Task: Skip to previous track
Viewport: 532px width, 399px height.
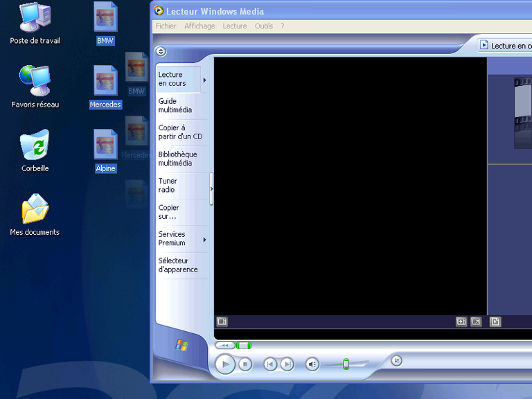Action: [x=270, y=364]
